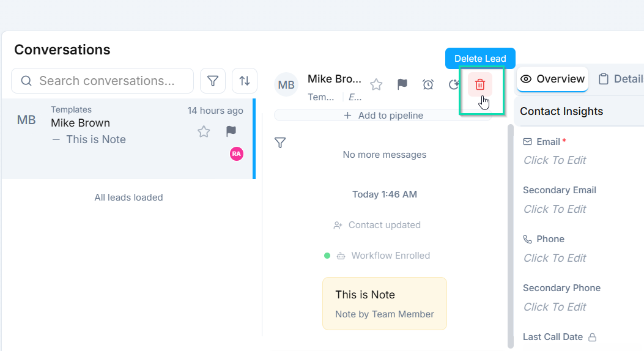Toggle star in conversation header
This screenshot has height=351, width=644.
click(376, 84)
